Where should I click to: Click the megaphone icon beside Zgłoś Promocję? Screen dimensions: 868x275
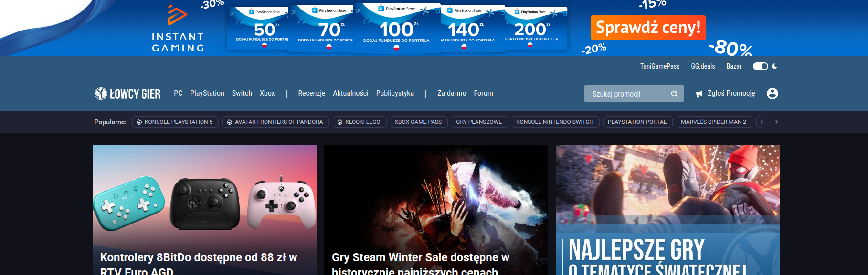click(699, 94)
